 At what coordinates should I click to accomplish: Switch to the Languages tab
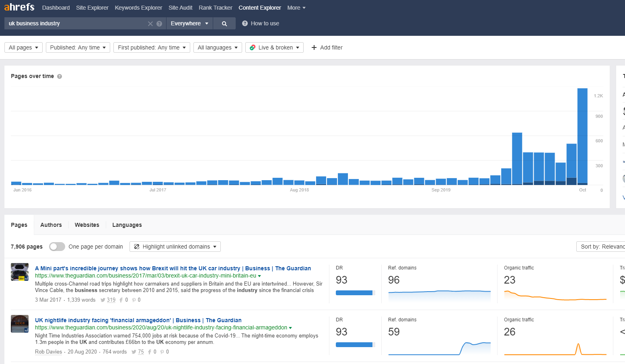127,225
